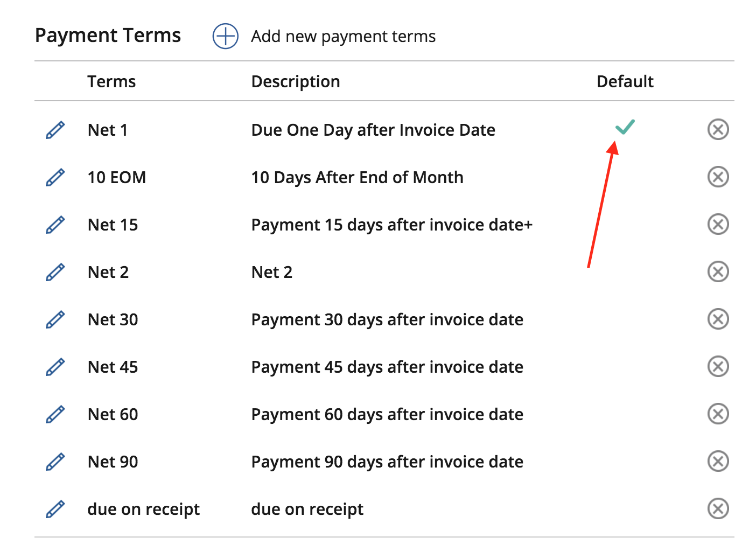Set Net 30 as default term

(x=625, y=319)
